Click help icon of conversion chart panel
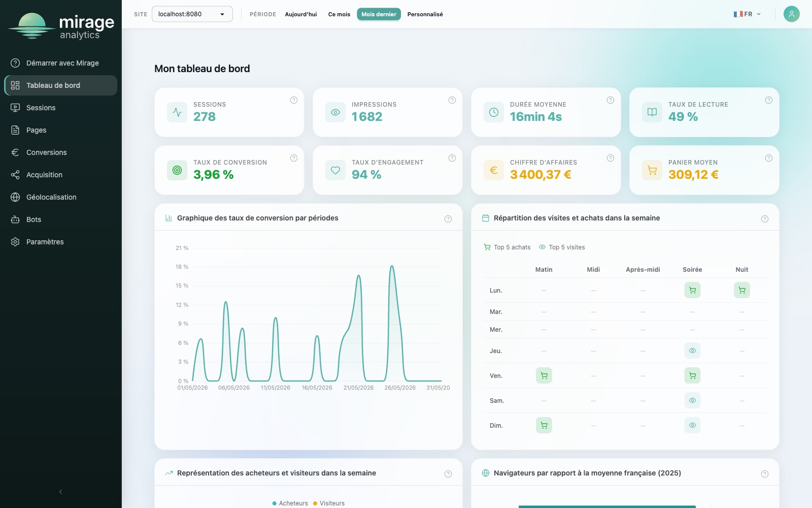 click(x=448, y=219)
